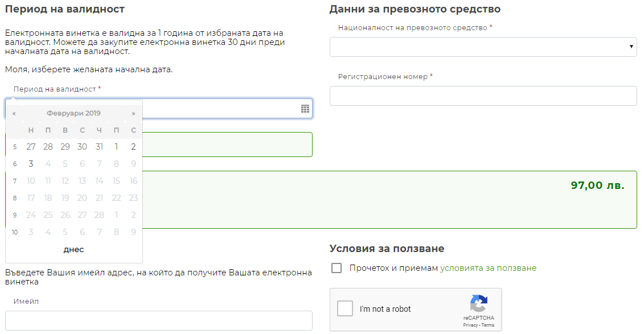Pick January 31 in calendar's first row
644x334 pixels.
pos(99,147)
